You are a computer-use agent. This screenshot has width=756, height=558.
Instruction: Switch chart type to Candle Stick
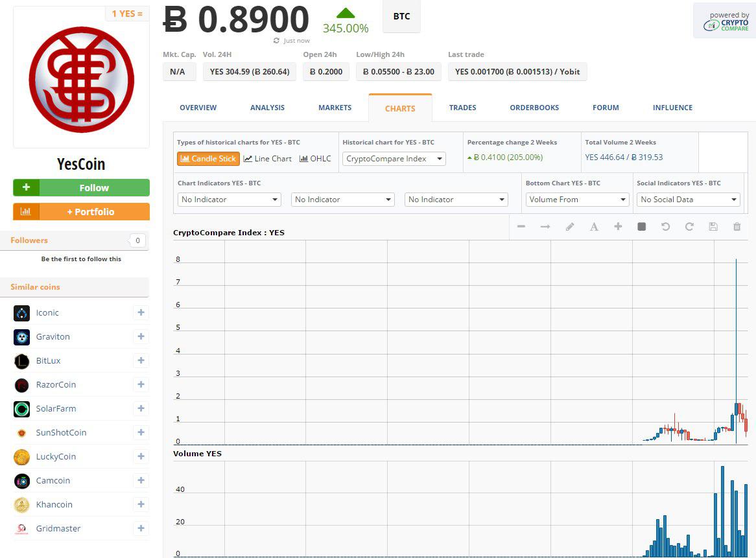click(x=208, y=159)
